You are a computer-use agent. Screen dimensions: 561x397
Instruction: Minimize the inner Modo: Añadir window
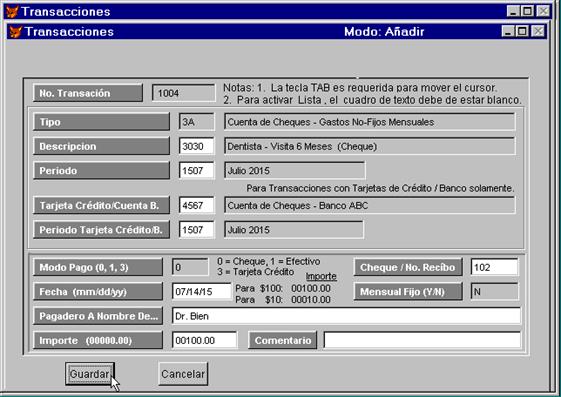tap(507, 31)
